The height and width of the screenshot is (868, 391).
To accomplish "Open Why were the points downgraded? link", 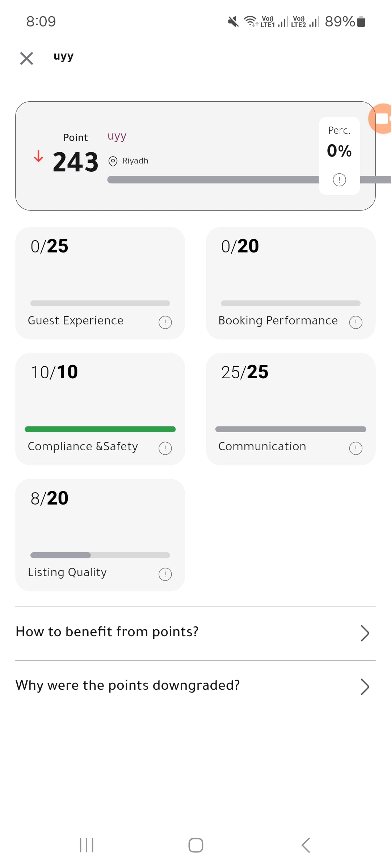I will (x=127, y=685).
